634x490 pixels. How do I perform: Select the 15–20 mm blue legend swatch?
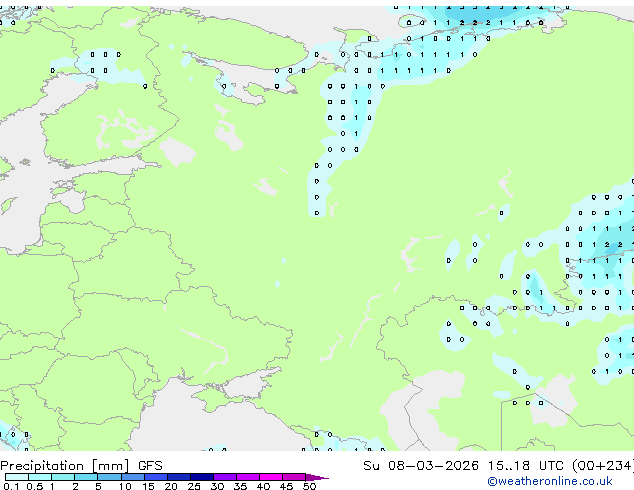[x=156, y=477]
